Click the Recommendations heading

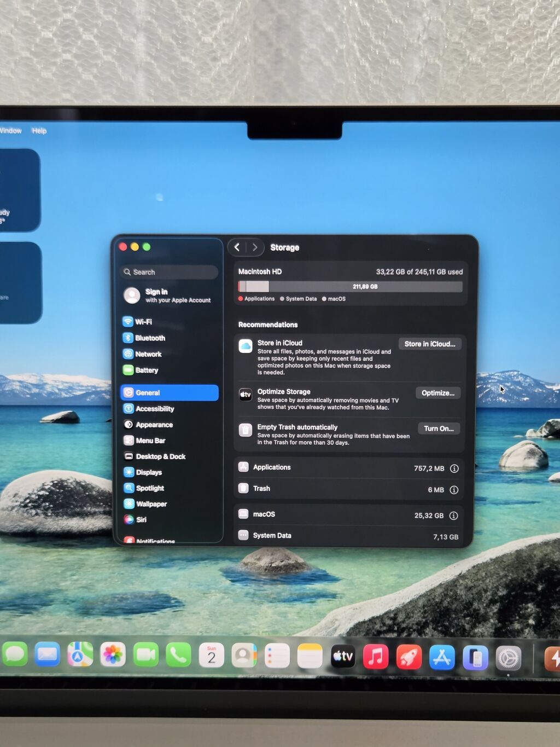point(268,325)
